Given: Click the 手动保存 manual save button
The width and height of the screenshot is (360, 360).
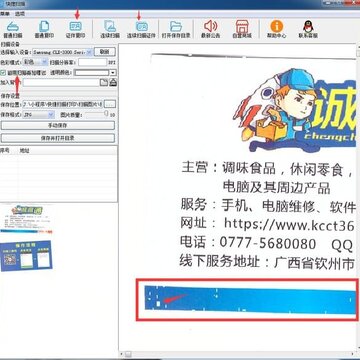Looking at the screenshot, I should (58, 126).
